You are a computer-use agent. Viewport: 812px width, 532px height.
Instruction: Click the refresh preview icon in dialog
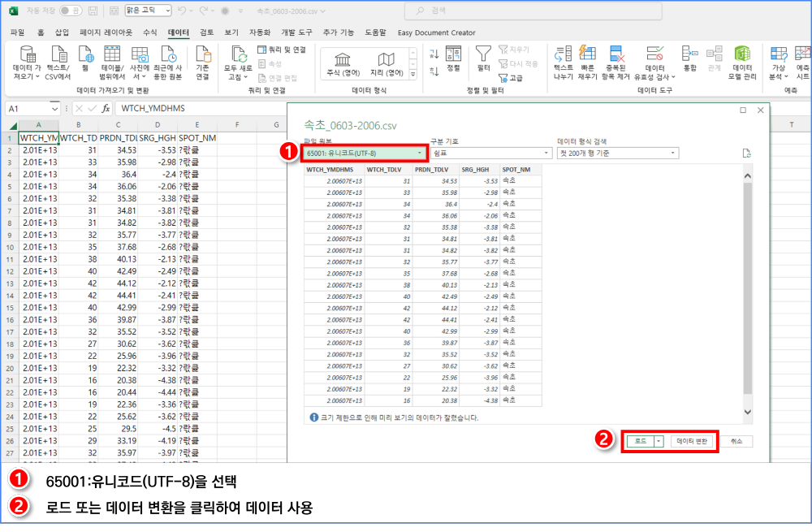746,153
